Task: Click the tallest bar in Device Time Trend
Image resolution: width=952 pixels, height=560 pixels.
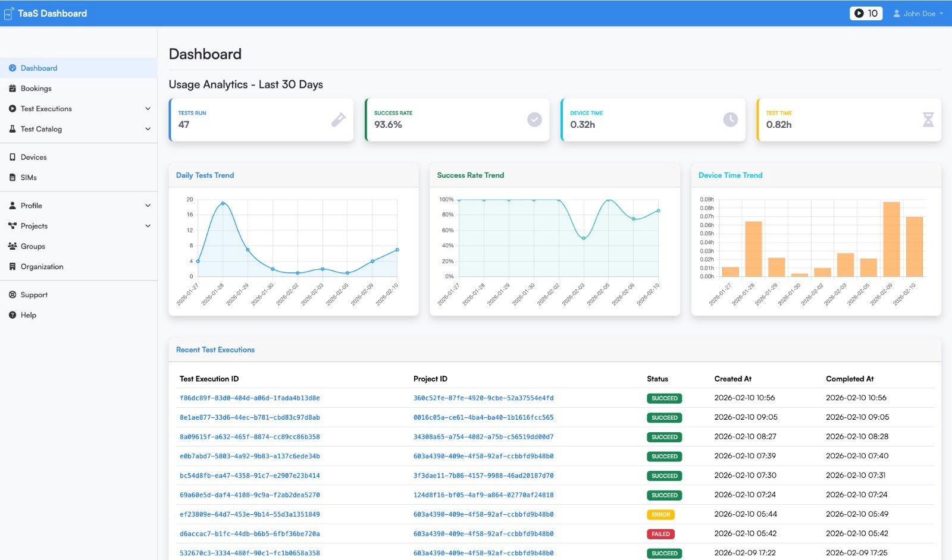Action: (891, 239)
